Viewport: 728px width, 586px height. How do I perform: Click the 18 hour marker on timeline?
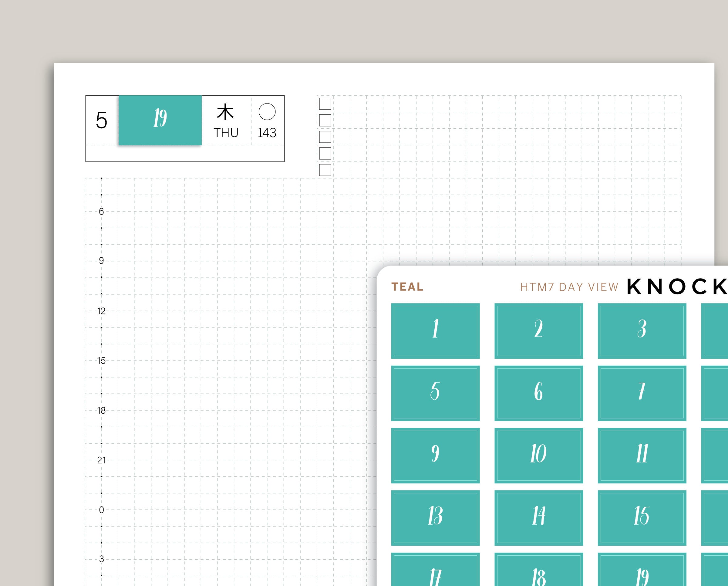pos(101,410)
